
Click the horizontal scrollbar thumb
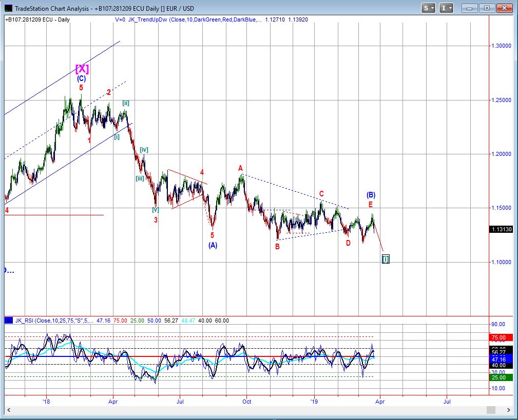pos(491,410)
